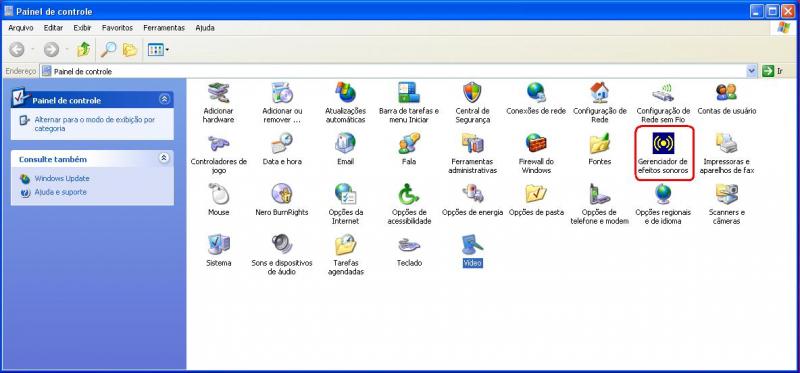This screenshot has width=800, height=373.
Task: Open the Arquivo menu
Action: point(21,28)
